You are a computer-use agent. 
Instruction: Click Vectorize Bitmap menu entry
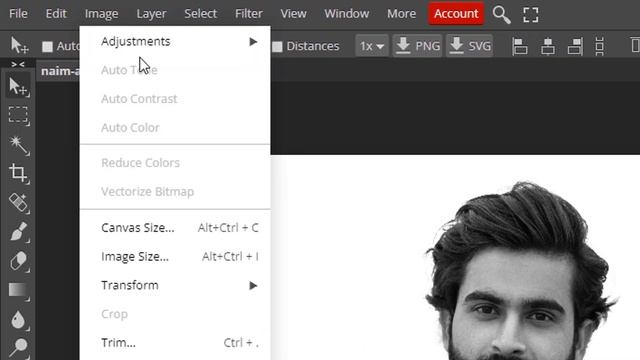175,192
